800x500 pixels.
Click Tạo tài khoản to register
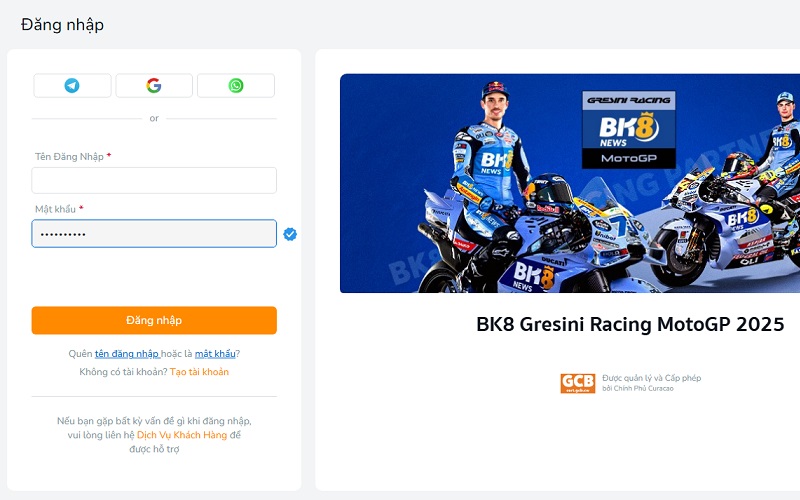[x=199, y=372]
